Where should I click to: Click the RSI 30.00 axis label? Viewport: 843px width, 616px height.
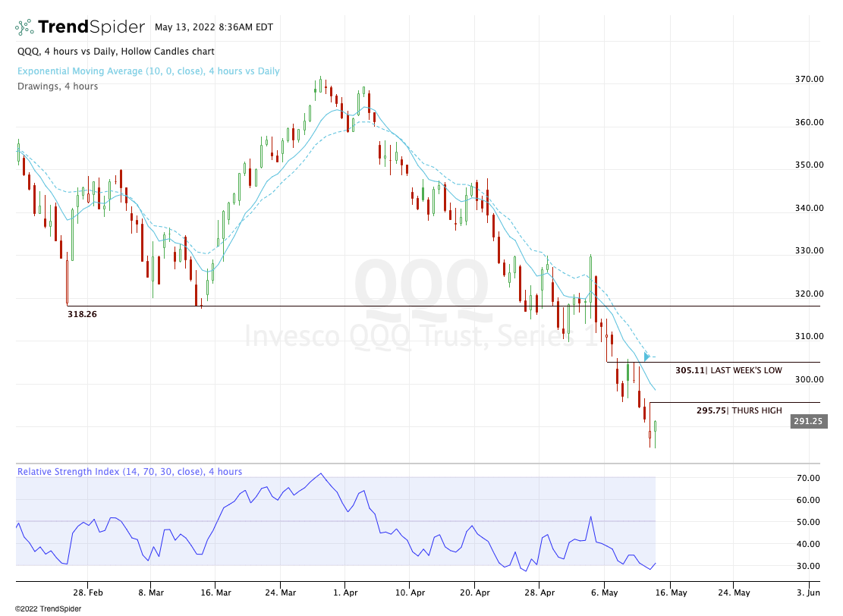(808, 566)
